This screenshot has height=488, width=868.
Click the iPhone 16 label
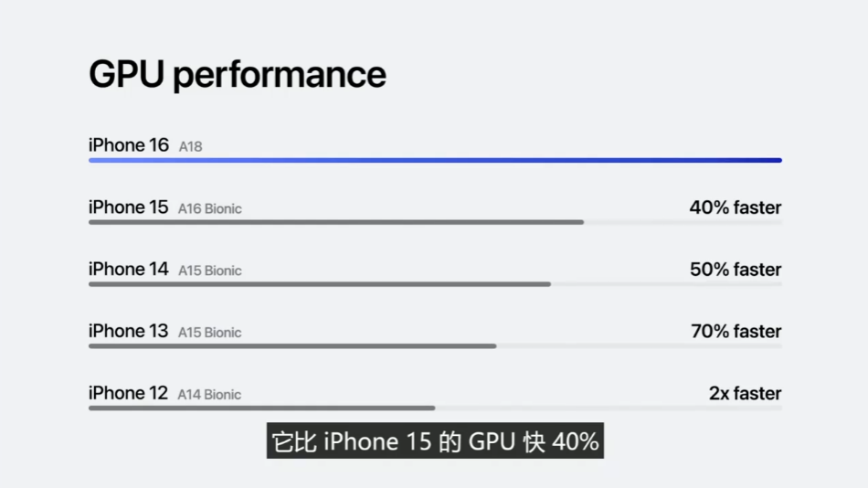click(x=129, y=145)
